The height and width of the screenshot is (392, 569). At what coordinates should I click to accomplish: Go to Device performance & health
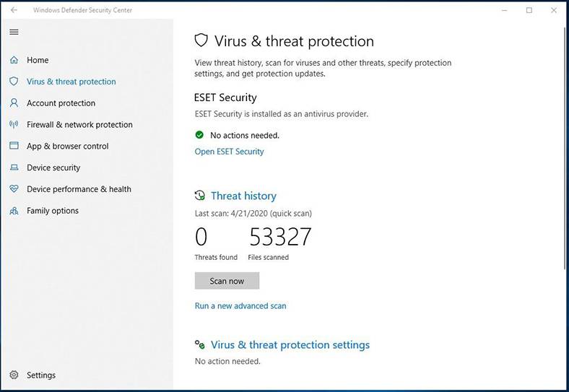(x=79, y=189)
